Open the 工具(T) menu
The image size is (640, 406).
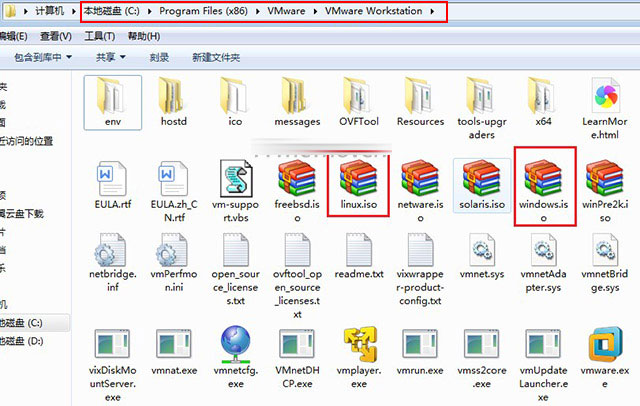(x=100, y=36)
